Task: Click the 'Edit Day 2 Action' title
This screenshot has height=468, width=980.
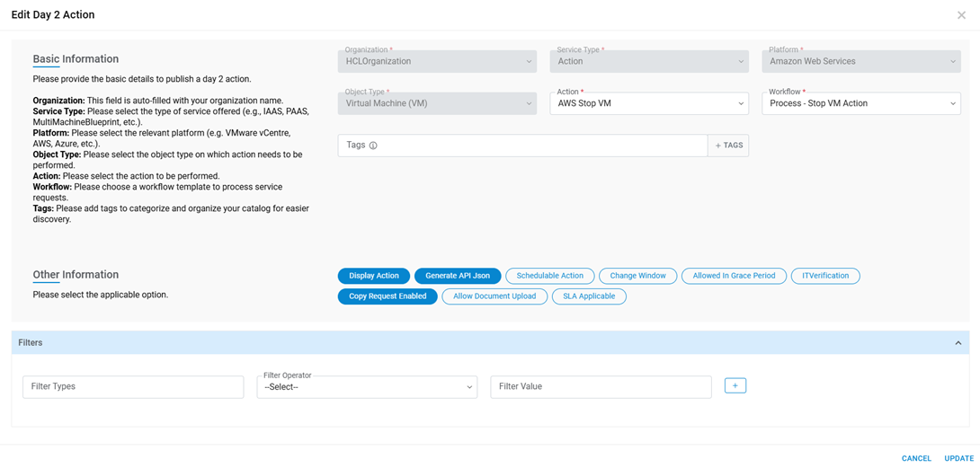Action: (x=53, y=14)
